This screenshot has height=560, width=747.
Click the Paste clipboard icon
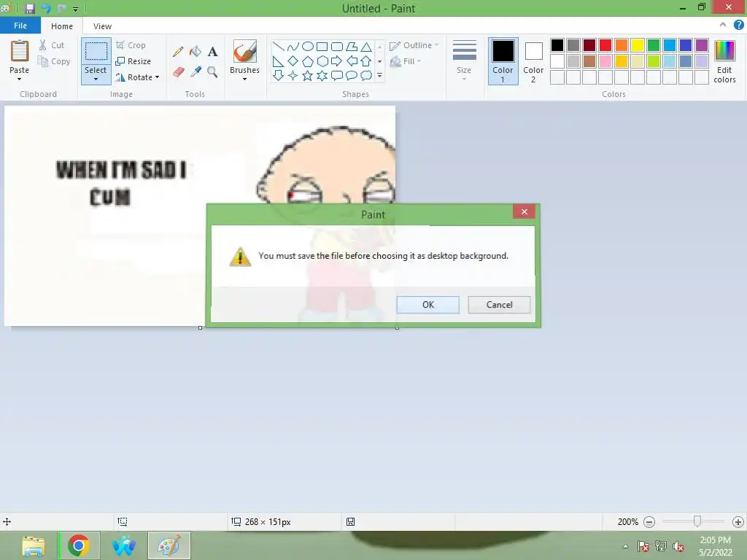pos(20,52)
